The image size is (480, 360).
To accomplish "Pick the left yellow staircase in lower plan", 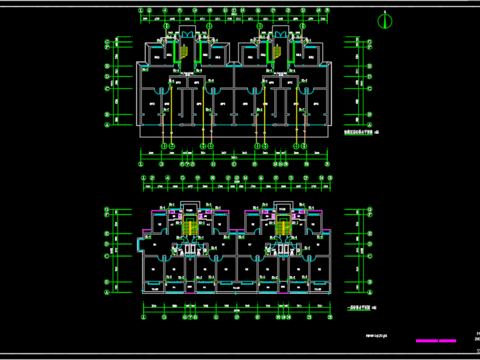I will tap(190, 225).
